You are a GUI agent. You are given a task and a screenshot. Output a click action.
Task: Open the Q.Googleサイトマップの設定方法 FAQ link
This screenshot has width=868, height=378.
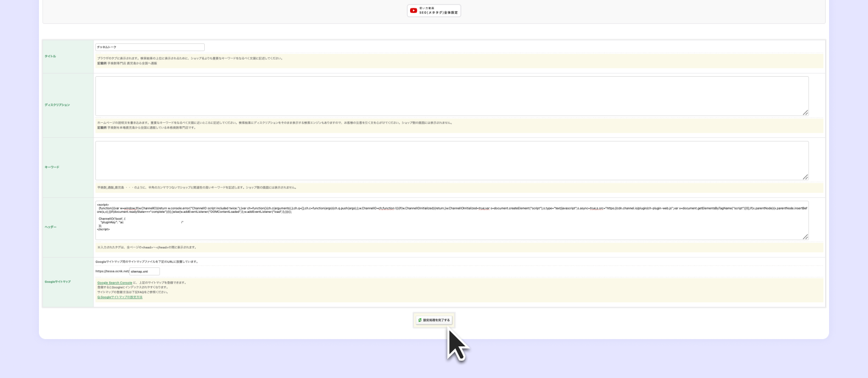pyautogui.click(x=120, y=297)
